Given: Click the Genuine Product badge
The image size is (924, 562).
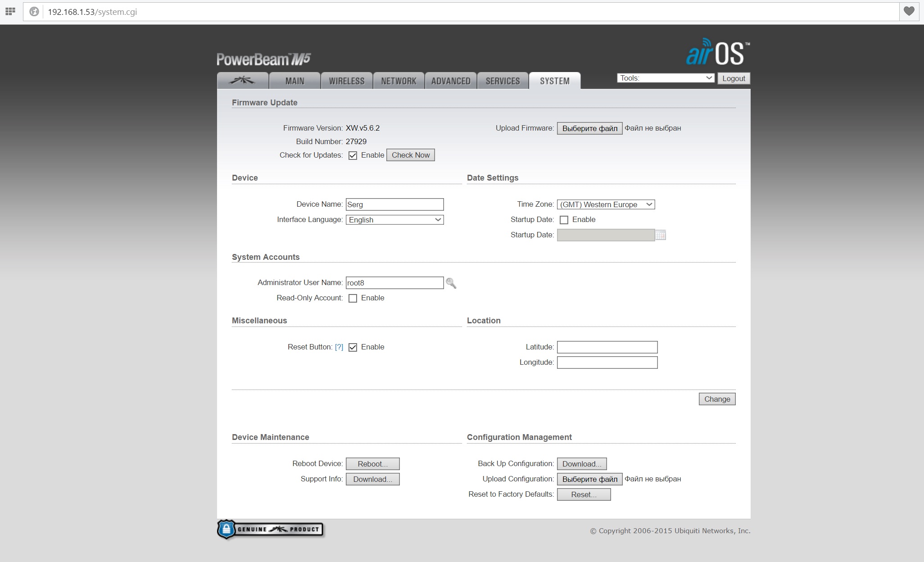Looking at the screenshot, I should point(270,529).
